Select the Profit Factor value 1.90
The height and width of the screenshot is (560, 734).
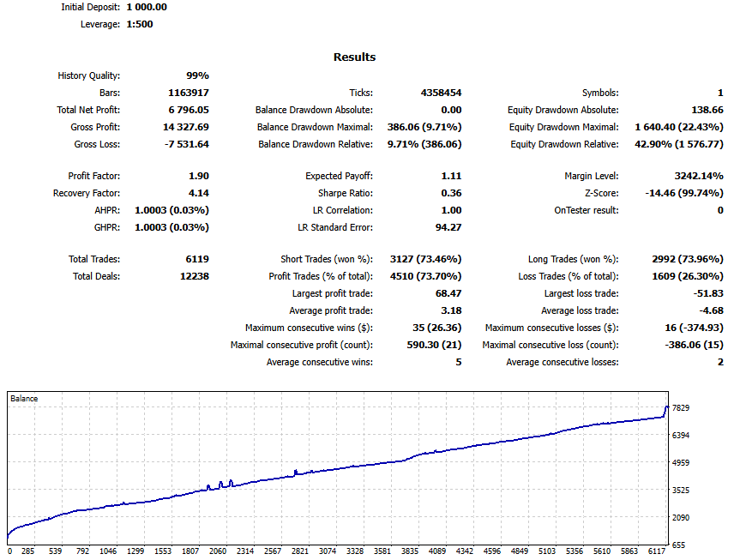pyautogui.click(x=198, y=176)
